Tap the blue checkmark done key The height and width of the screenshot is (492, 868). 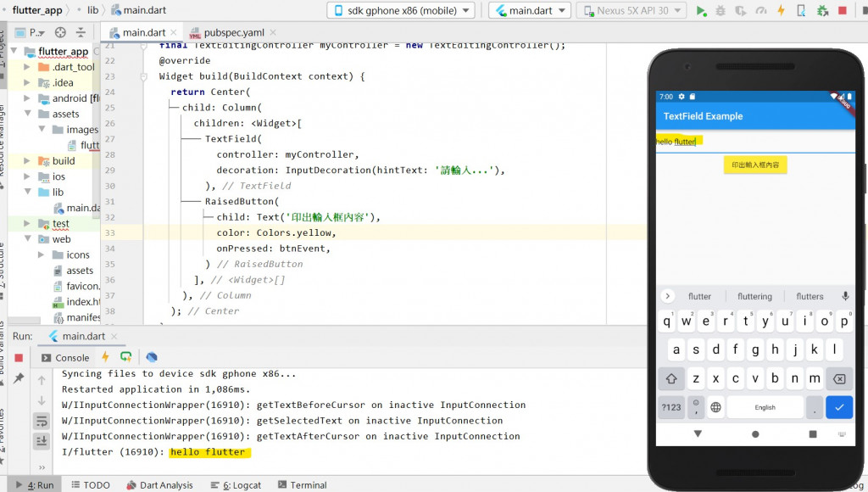tap(839, 407)
